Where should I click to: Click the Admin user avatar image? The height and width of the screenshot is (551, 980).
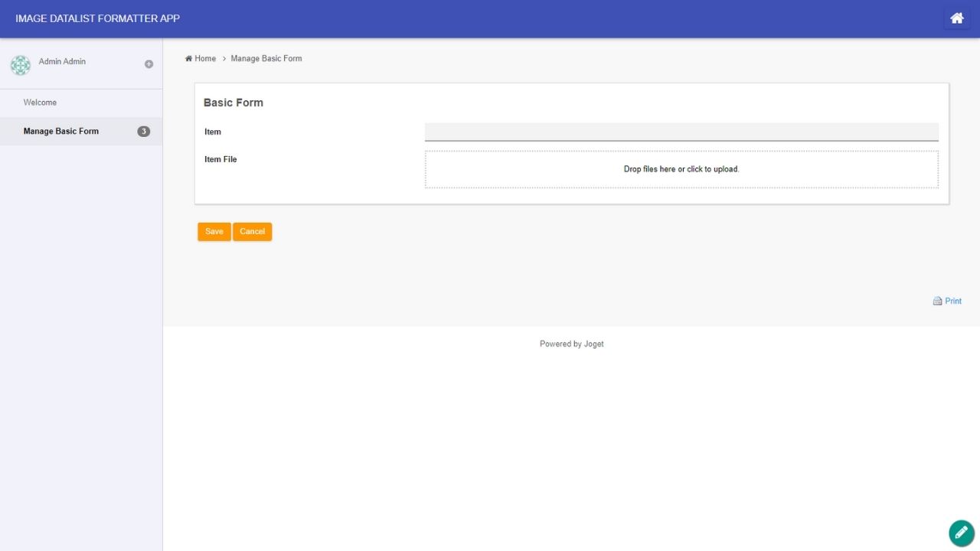click(21, 65)
